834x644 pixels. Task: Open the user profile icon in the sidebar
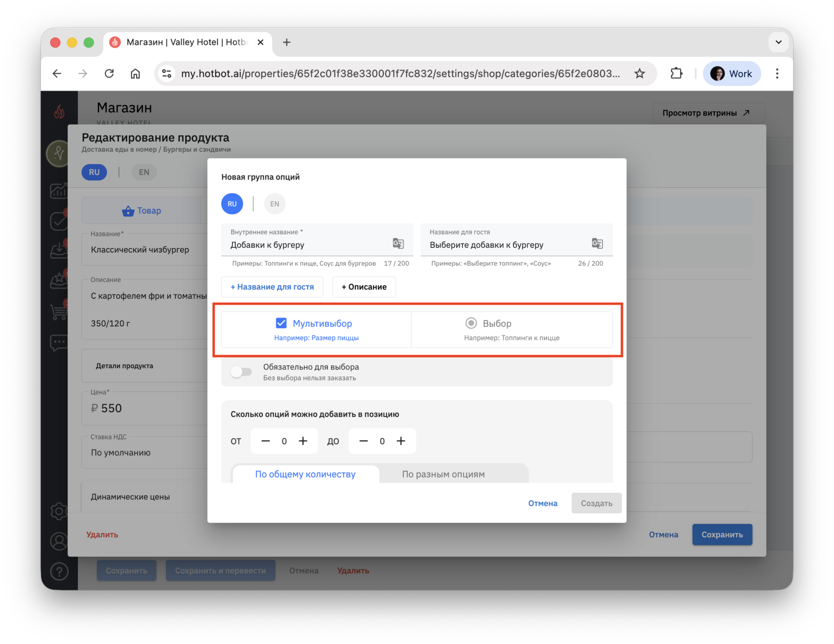click(x=59, y=541)
